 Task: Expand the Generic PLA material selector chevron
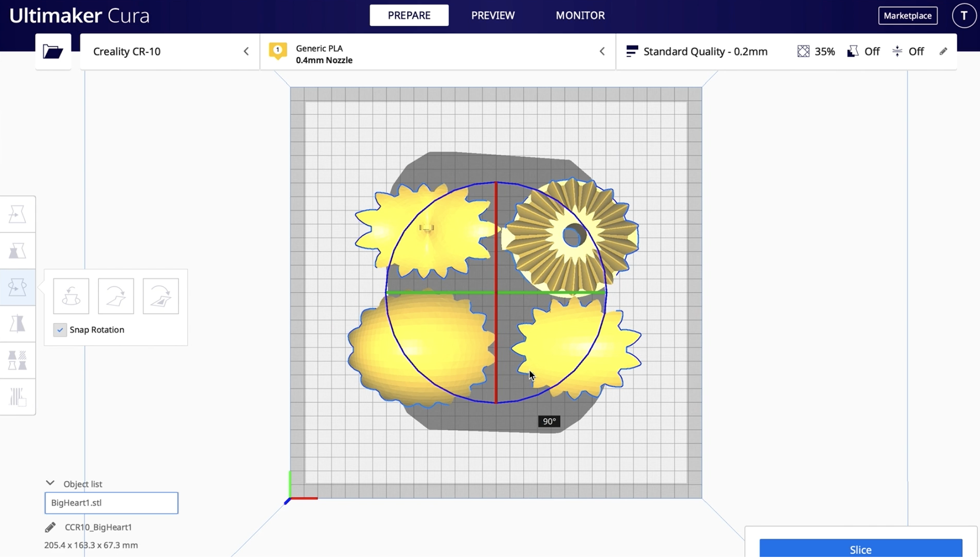(x=602, y=51)
